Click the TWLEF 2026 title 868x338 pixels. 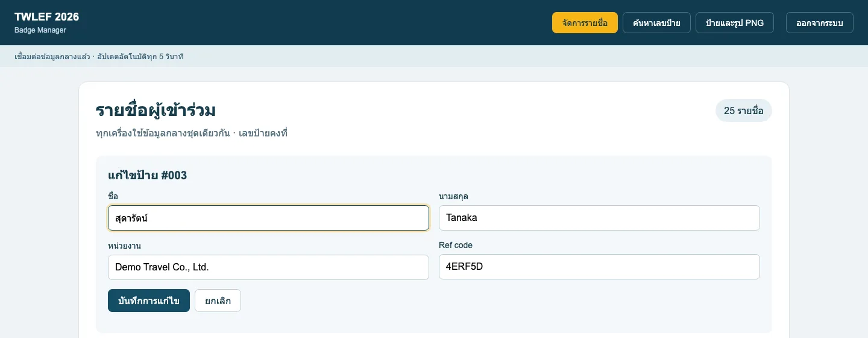coord(46,17)
